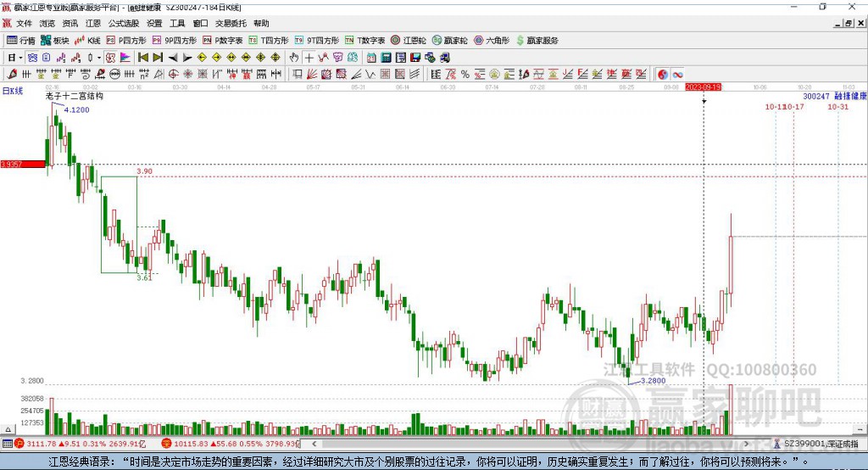Open the 设置 menu
This screenshot has width=868, height=470.
tap(154, 23)
